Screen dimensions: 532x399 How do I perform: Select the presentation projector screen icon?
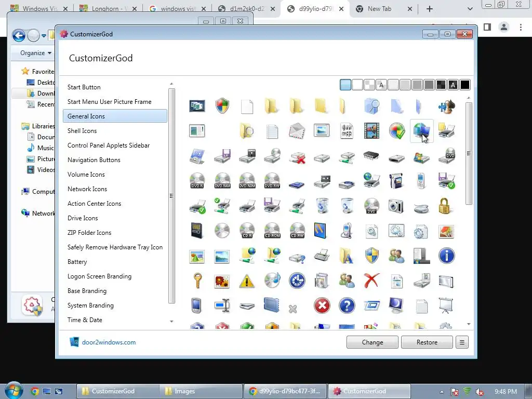pyautogui.click(x=446, y=305)
